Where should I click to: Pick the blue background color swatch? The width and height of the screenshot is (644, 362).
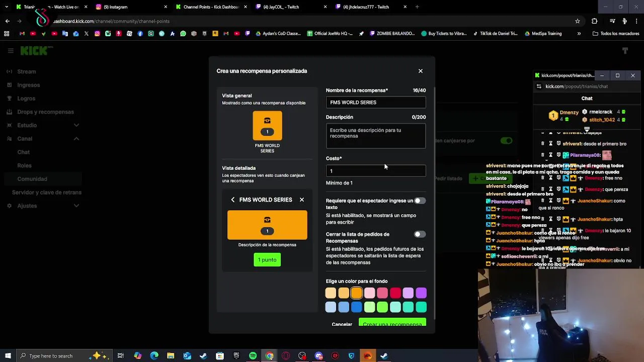357,307
